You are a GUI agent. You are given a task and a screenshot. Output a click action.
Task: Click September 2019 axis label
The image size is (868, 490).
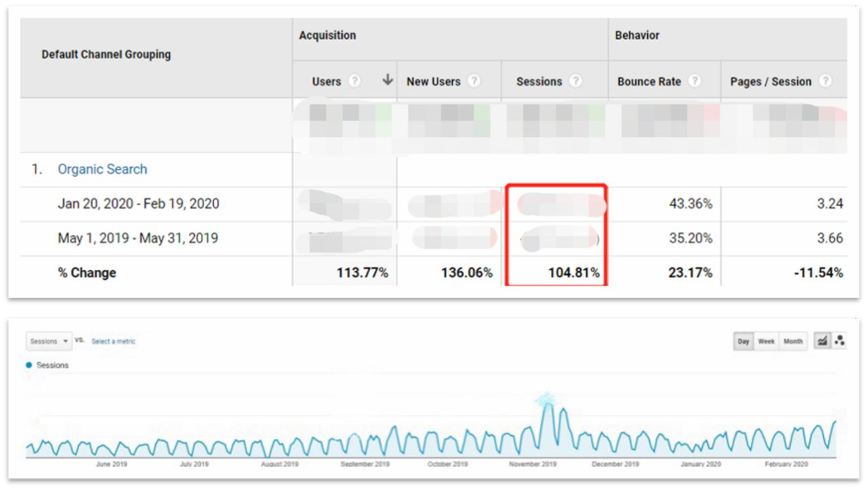coord(365,464)
